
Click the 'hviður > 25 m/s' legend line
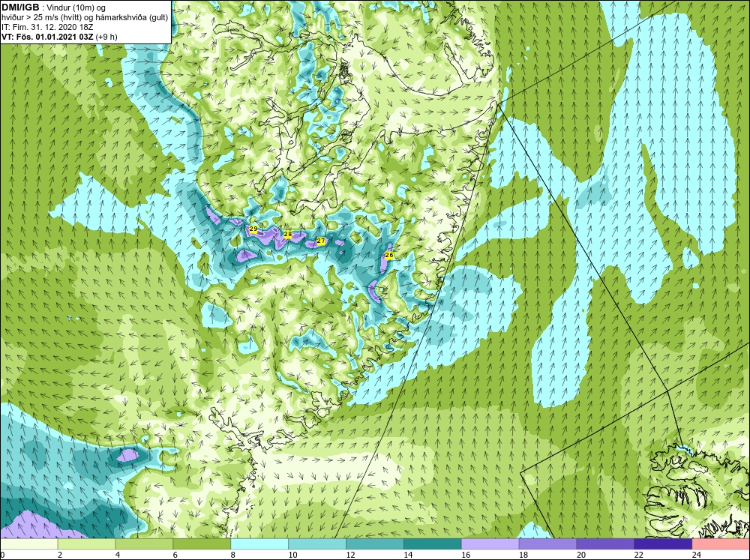point(85,18)
